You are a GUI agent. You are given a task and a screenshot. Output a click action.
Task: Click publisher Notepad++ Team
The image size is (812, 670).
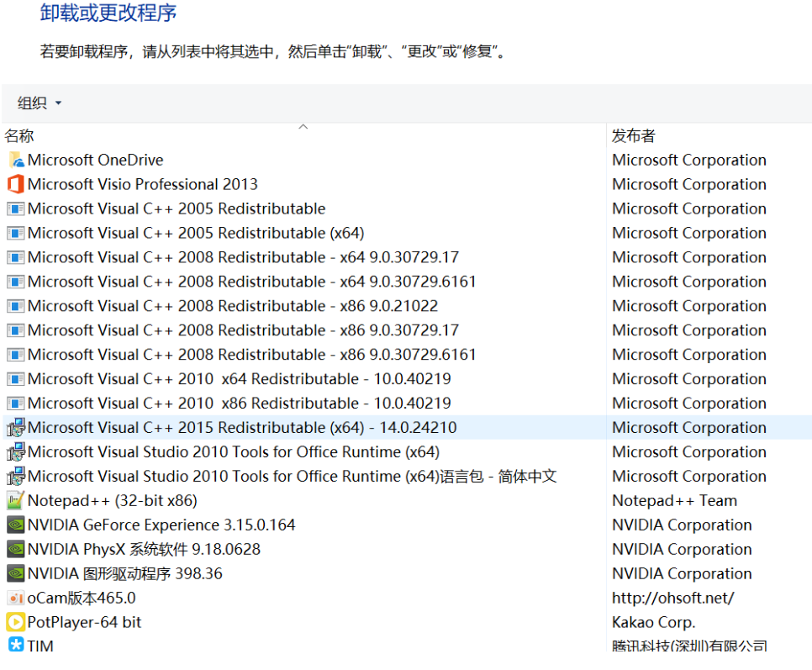(x=674, y=501)
